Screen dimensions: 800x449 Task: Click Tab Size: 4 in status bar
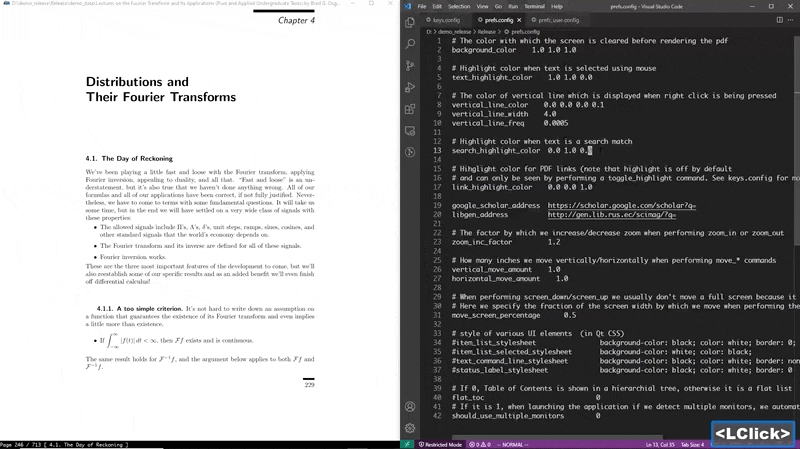[692, 444]
